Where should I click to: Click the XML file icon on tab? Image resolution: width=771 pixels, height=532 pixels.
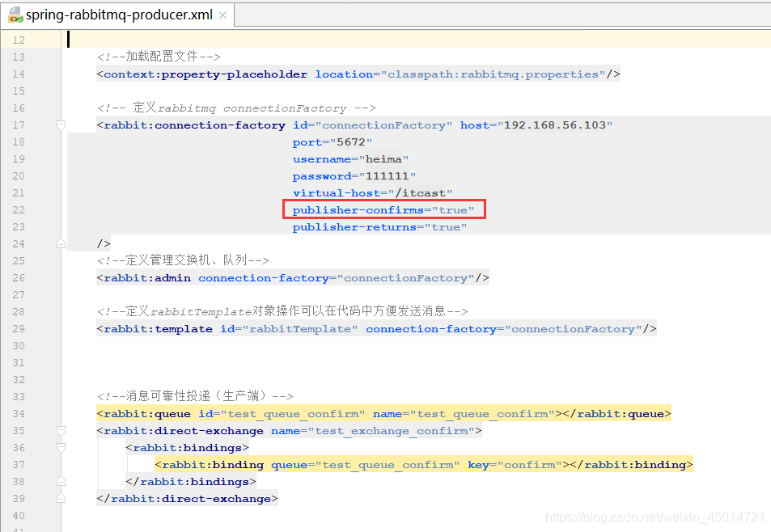15,15
